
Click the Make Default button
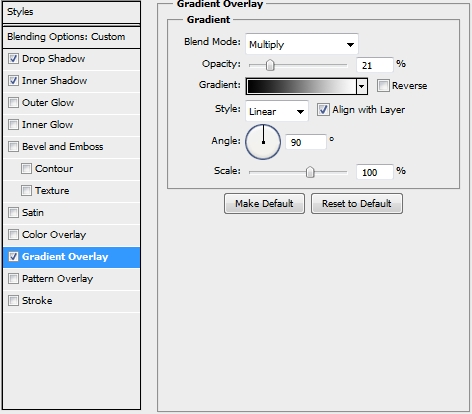264,204
